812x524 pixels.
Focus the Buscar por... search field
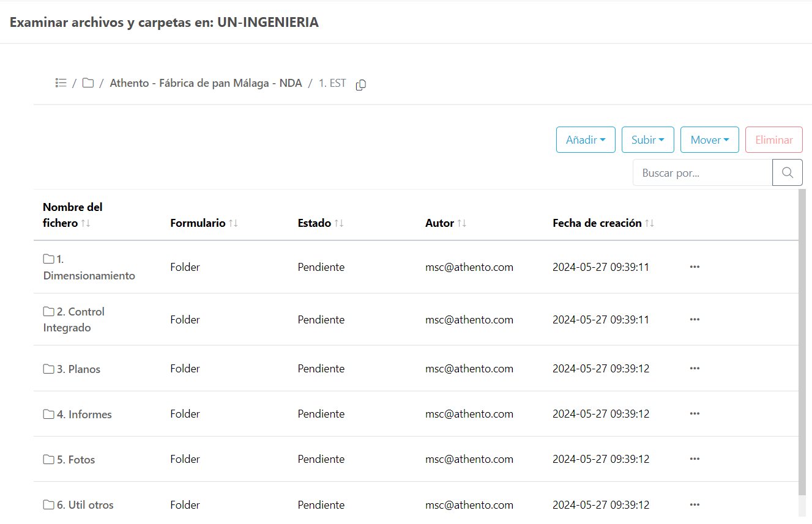coord(702,173)
